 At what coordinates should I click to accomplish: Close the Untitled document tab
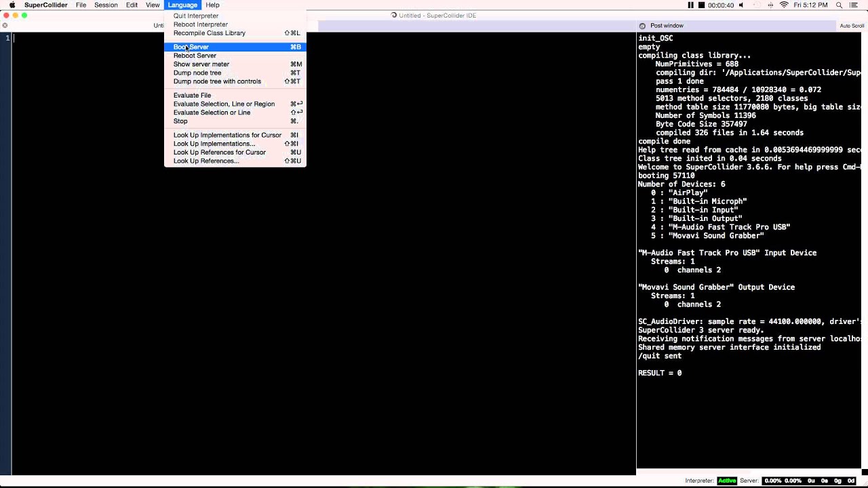5,26
